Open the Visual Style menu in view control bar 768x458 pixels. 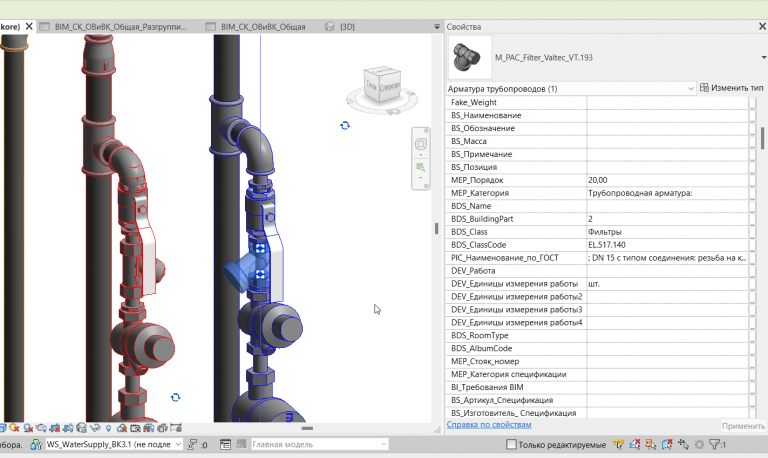[2, 428]
